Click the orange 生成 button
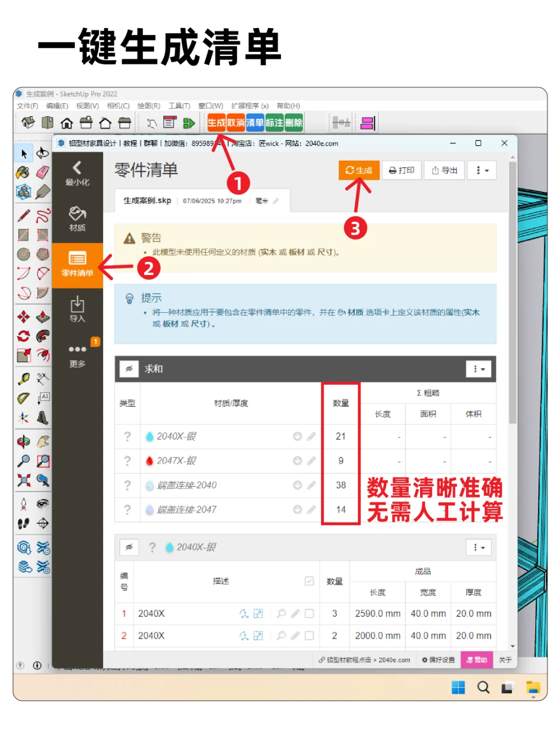Image resolution: width=560 pixels, height=747 pixels. (359, 170)
